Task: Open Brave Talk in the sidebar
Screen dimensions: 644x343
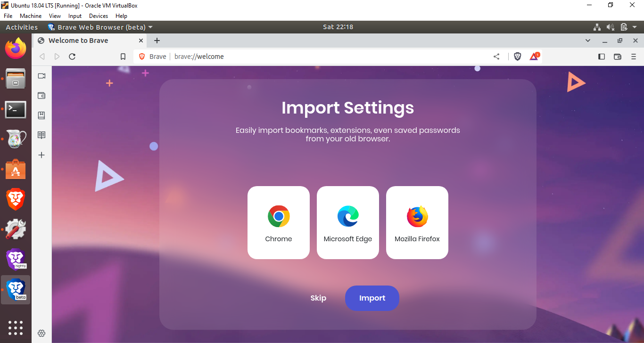Action: [41, 76]
